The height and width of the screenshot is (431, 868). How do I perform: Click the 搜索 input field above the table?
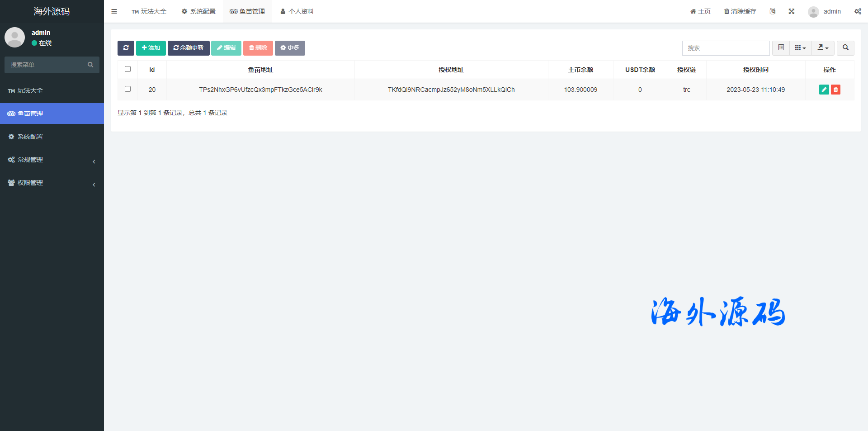click(x=726, y=48)
